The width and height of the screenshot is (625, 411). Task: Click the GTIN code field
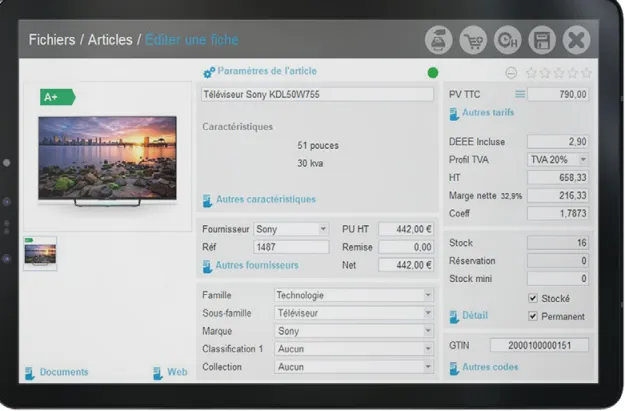(x=539, y=345)
